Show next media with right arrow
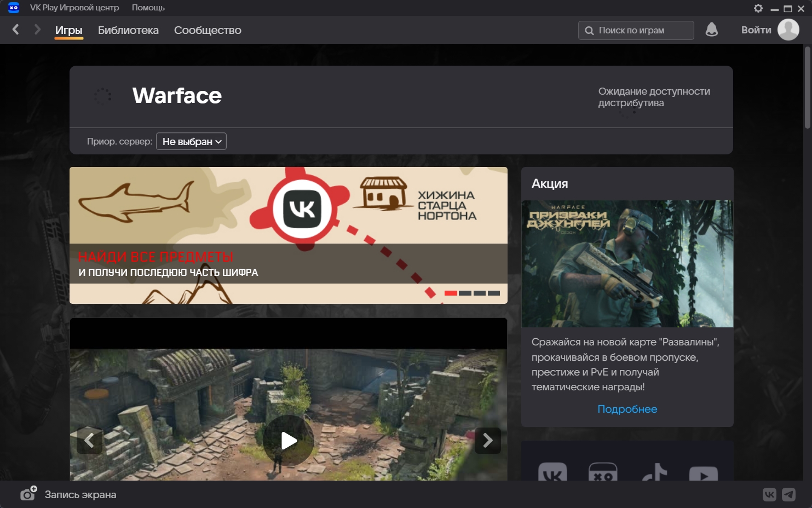The image size is (812, 508). [488, 440]
